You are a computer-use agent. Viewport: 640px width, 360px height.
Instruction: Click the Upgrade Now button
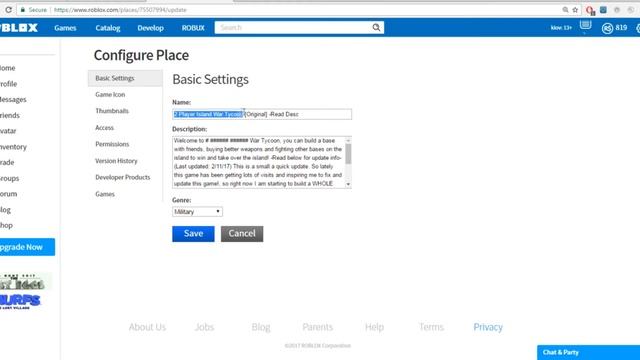coord(27,247)
